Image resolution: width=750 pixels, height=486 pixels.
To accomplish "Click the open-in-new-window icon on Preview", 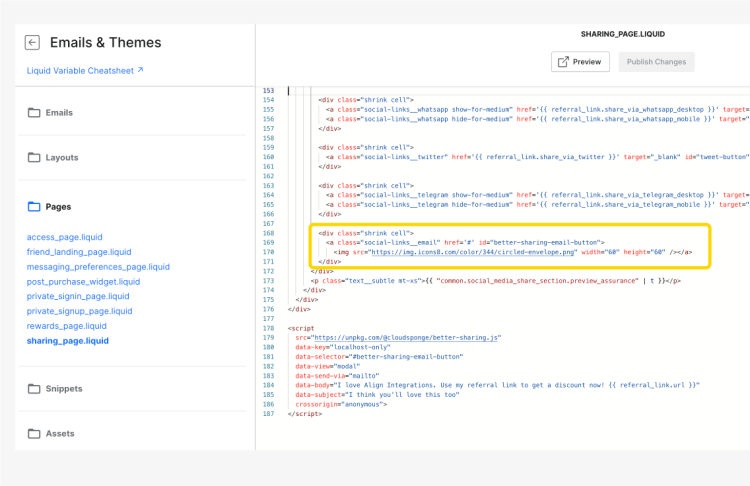I will pyautogui.click(x=563, y=62).
